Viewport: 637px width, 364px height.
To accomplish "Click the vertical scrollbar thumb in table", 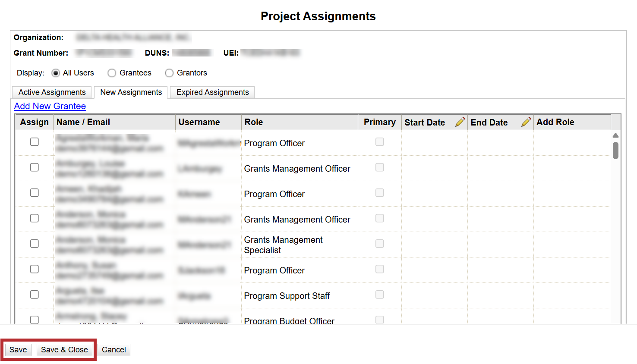I will click(x=615, y=151).
